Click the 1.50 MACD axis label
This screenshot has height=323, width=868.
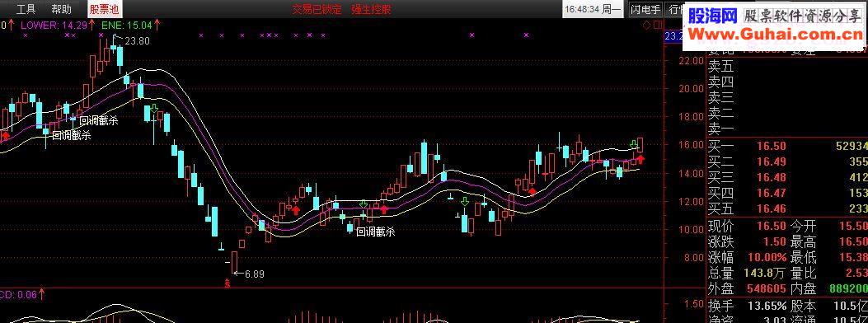click(694, 303)
